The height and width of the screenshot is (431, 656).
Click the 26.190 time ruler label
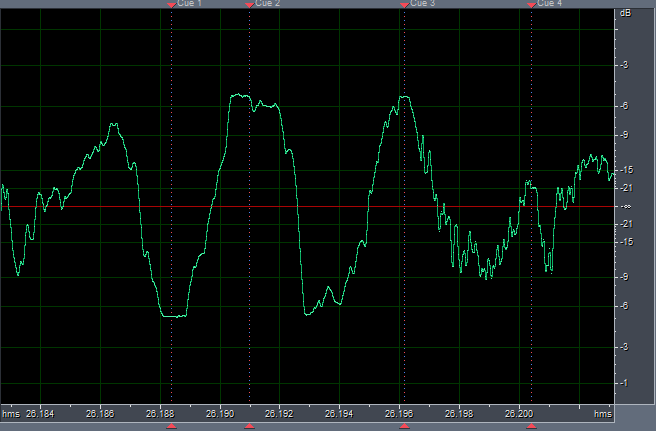(x=220, y=414)
